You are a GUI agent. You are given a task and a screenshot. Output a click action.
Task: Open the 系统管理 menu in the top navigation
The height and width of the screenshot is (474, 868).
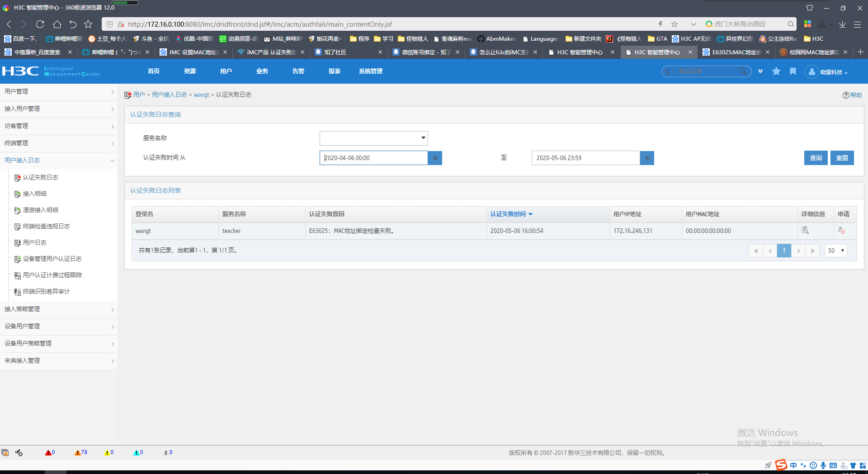[371, 71]
